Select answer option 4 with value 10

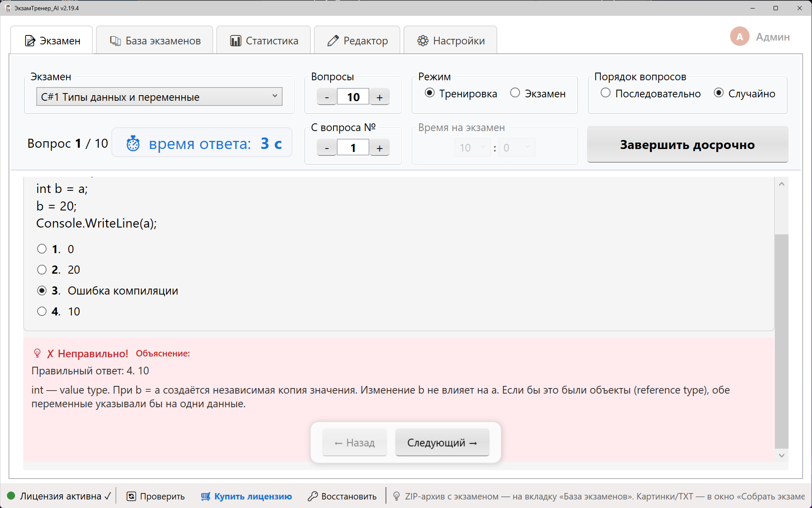pyautogui.click(x=42, y=312)
